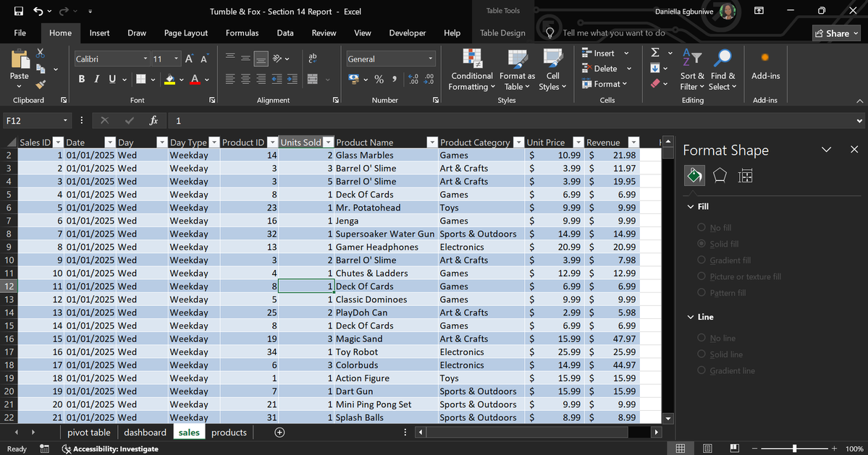Image resolution: width=868 pixels, height=455 pixels.
Task: Click the zoom slider handle
Action: click(x=794, y=448)
